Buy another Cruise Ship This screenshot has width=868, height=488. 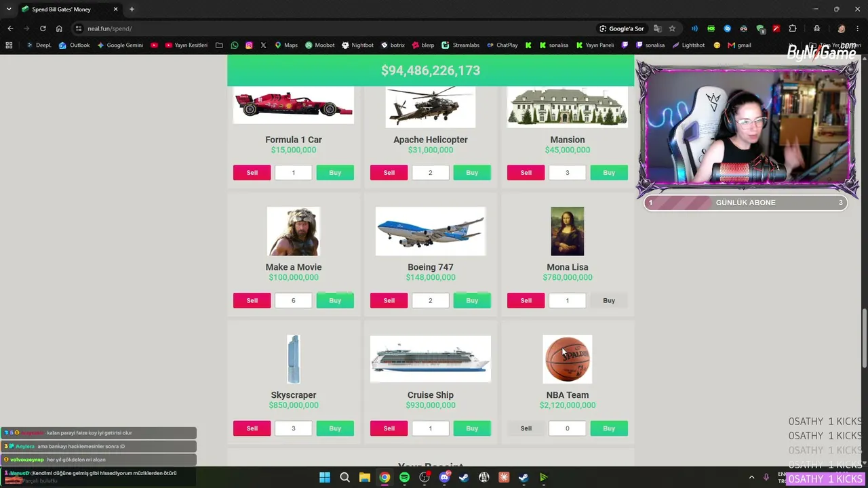(472, 428)
